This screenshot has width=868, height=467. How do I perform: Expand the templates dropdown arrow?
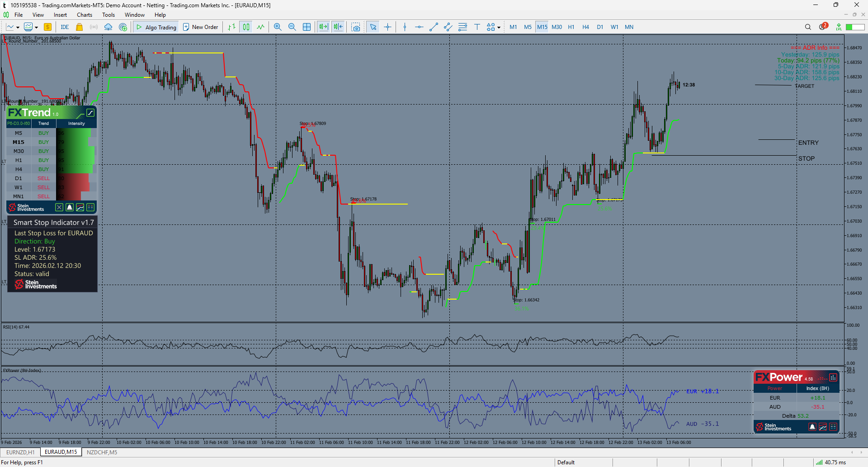(36, 28)
